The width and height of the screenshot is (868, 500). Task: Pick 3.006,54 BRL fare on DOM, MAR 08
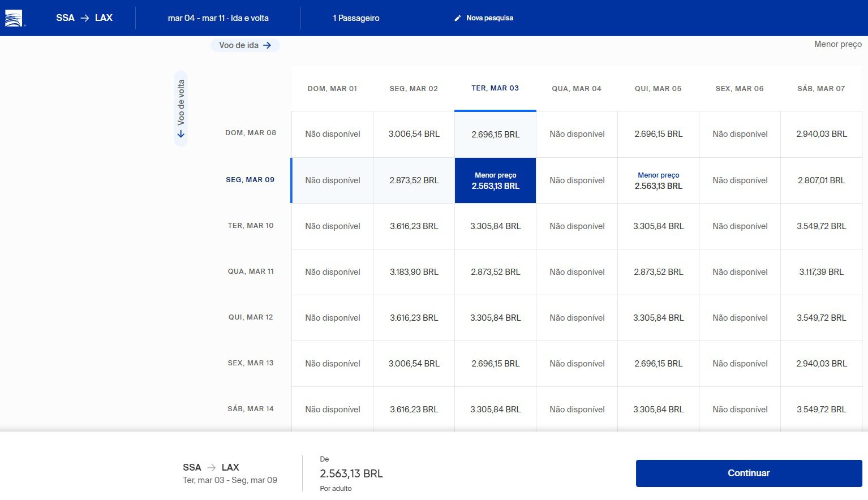pos(414,134)
